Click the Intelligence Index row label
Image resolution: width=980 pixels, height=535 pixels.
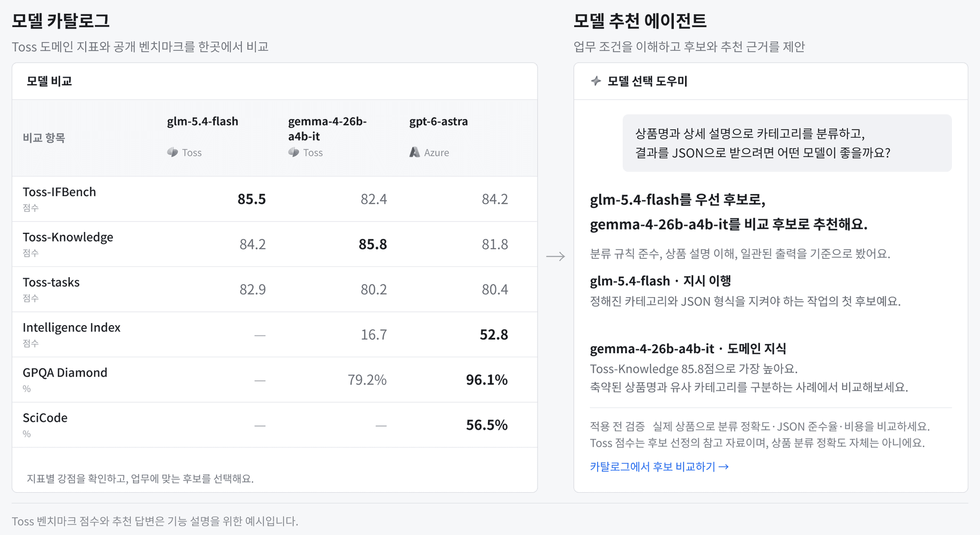[x=71, y=328]
